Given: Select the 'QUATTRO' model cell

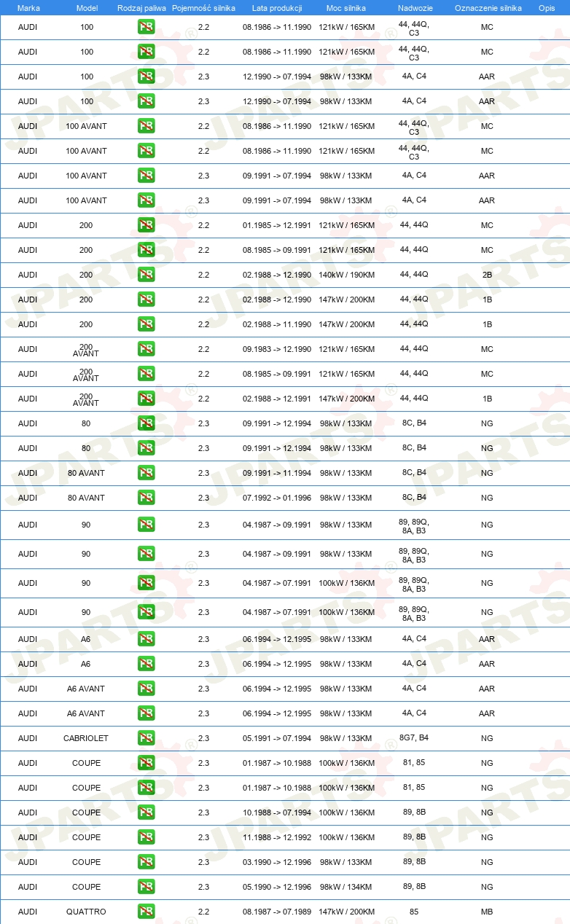Looking at the screenshot, I should click(x=86, y=912).
